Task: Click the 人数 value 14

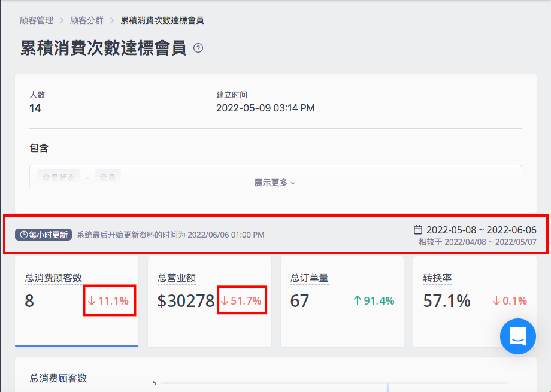Action: 35,108
